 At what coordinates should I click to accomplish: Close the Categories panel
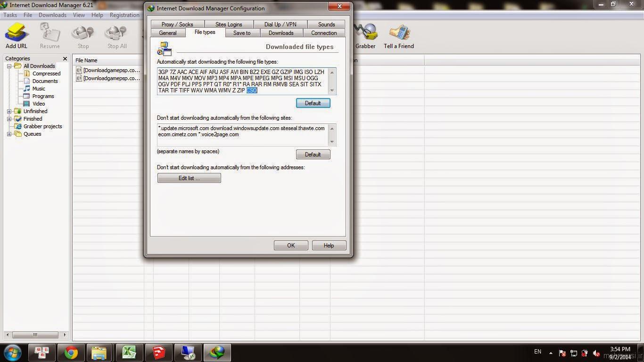click(x=65, y=58)
